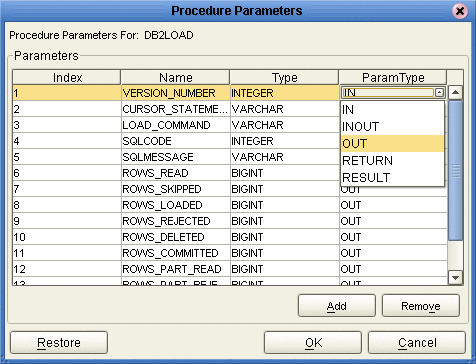Choose RETURN from the ParamType list
476x364 pixels.
(392, 161)
